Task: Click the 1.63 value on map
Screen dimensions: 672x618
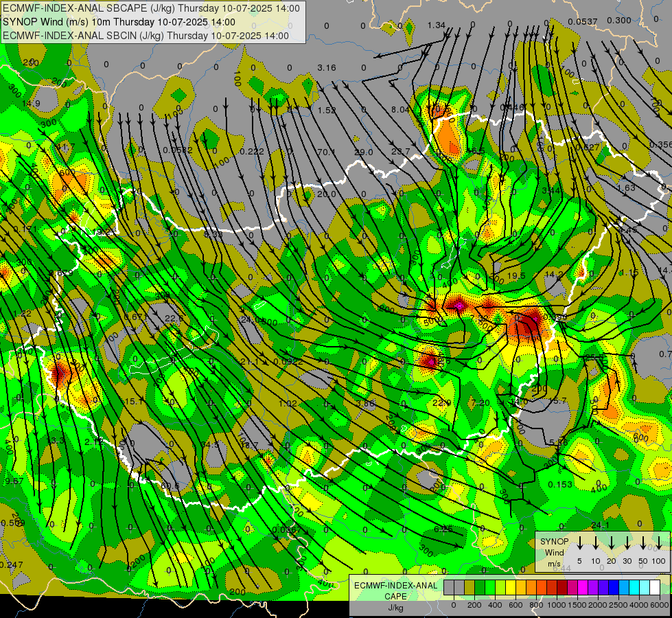Action: (626, 188)
